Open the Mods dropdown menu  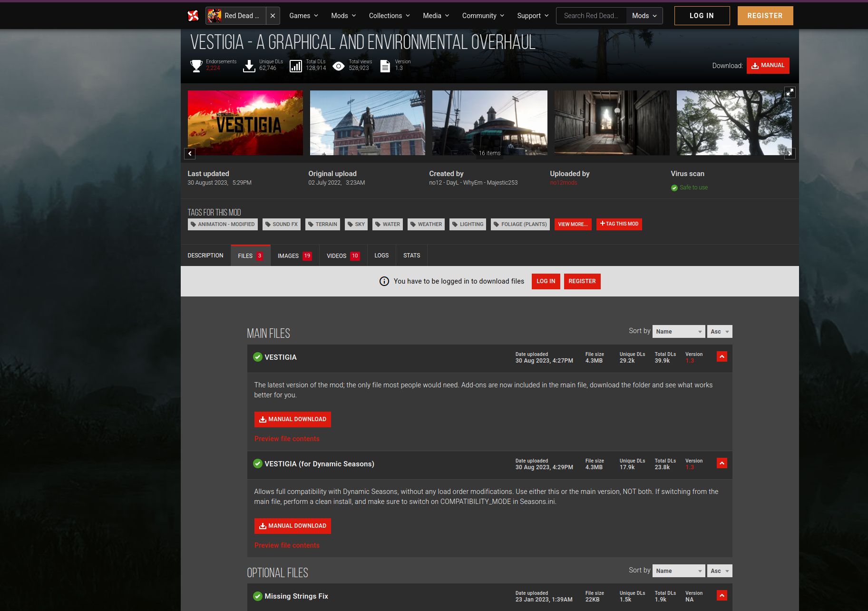coord(343,16)
